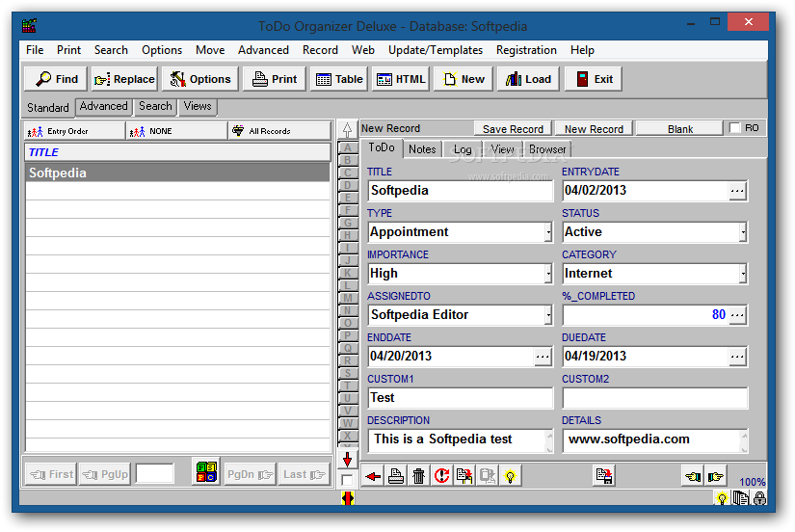Screen dimensions: 795x532
Task: Click the right pointing hand next record icon
Action: tap(716, 476)
